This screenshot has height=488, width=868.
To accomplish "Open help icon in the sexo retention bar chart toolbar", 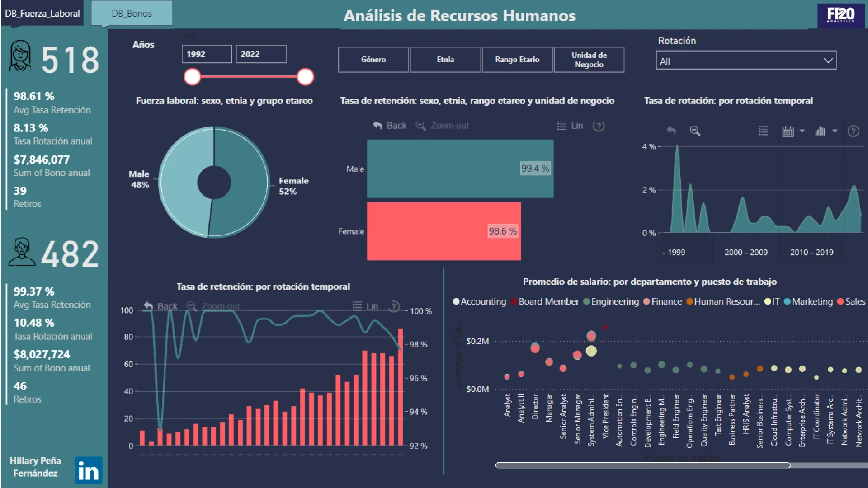I will [599, 126].
